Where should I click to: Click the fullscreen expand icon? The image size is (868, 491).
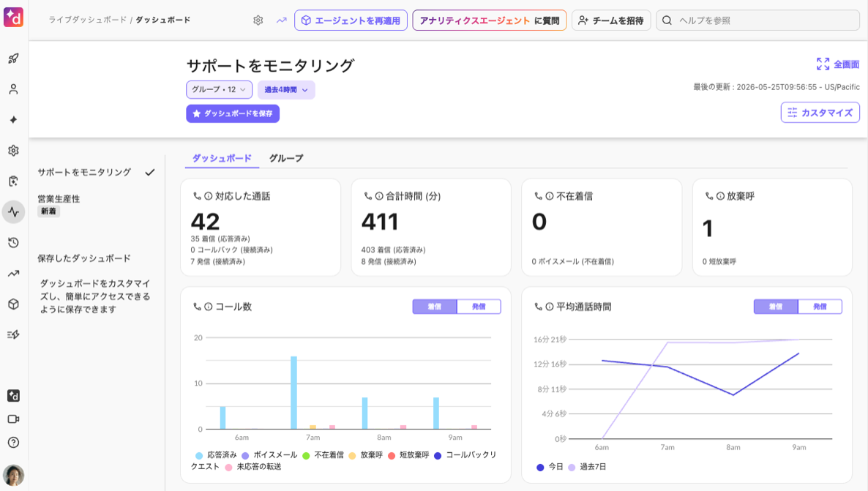[823, 64]
